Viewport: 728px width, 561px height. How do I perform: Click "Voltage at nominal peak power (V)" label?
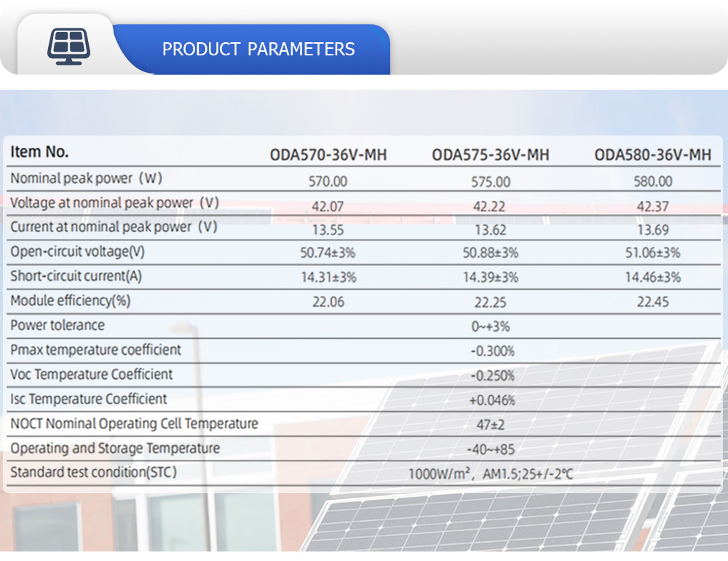115,203
